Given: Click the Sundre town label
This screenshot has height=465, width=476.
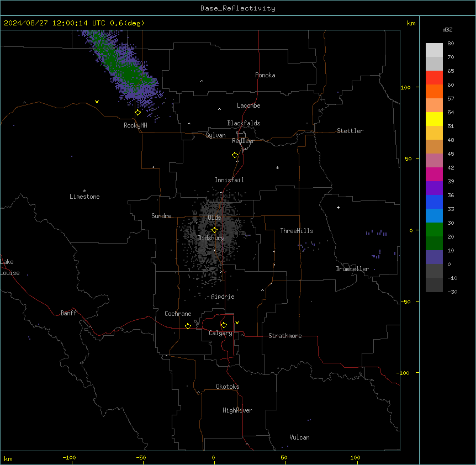Looking at the screenshot, I should [161, 216].
